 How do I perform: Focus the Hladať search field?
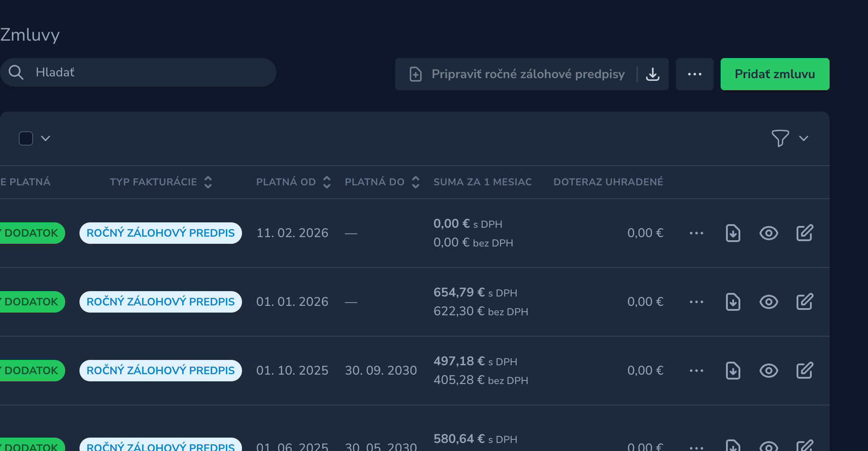tap(138, 72)
